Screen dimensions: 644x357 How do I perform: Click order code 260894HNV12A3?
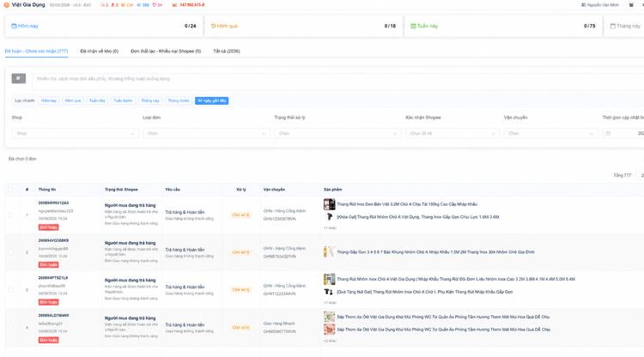[53, 203]
